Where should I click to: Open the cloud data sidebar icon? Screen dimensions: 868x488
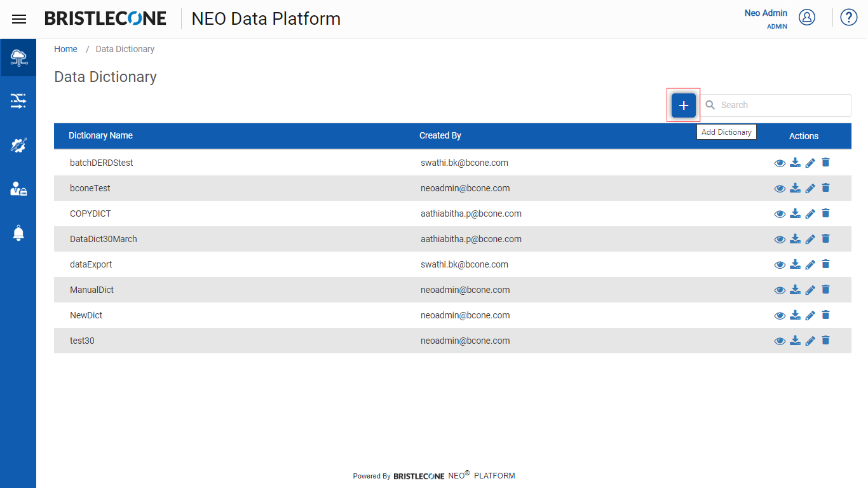[x=18, y=58]
